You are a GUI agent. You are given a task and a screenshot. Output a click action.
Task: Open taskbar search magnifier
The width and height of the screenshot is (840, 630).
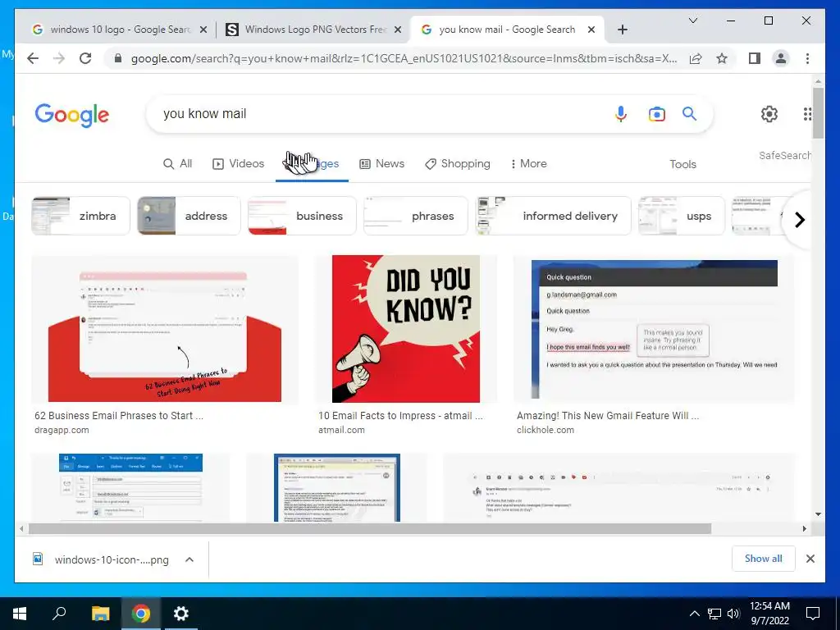tap(59, 614)
